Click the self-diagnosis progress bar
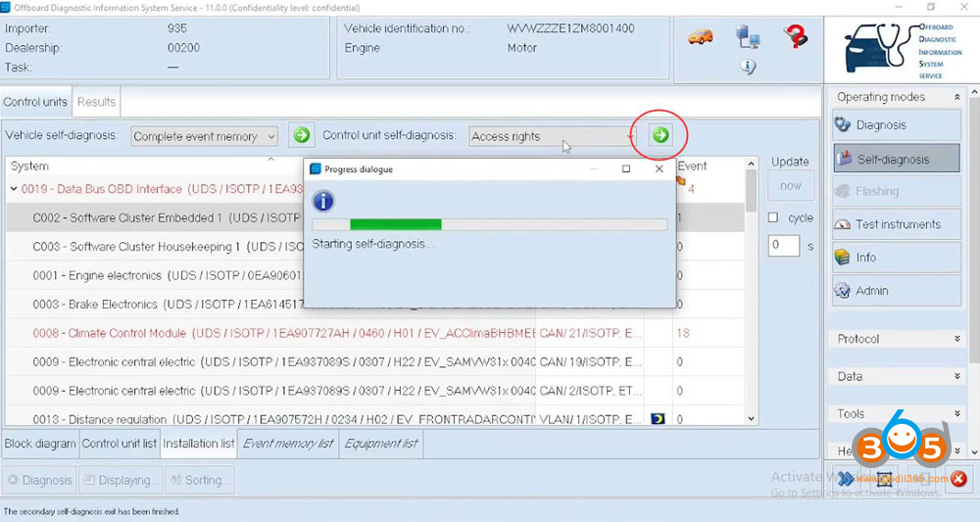Image resolution: width=980 pixels, height=522 pixels. 489,224
